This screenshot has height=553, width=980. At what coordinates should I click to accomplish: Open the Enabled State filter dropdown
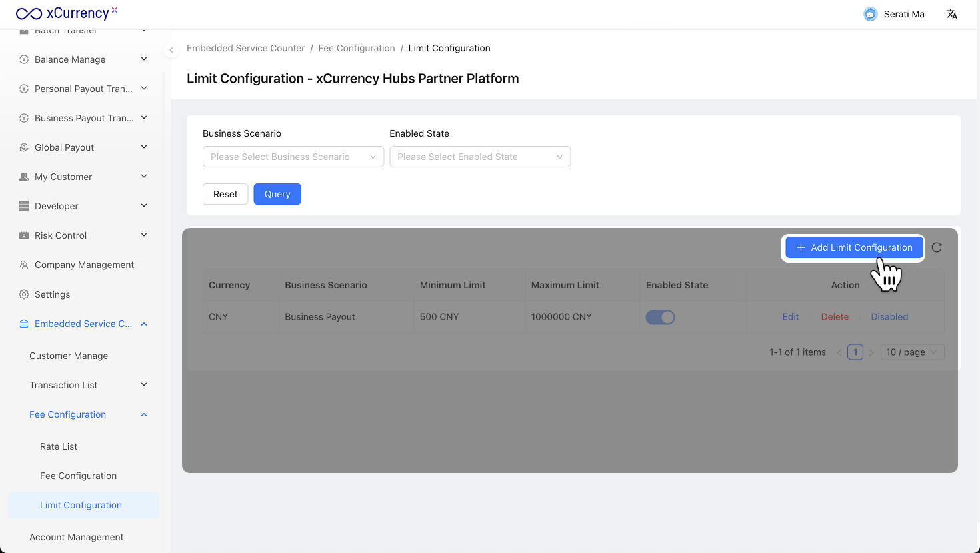tap(480, 157)
